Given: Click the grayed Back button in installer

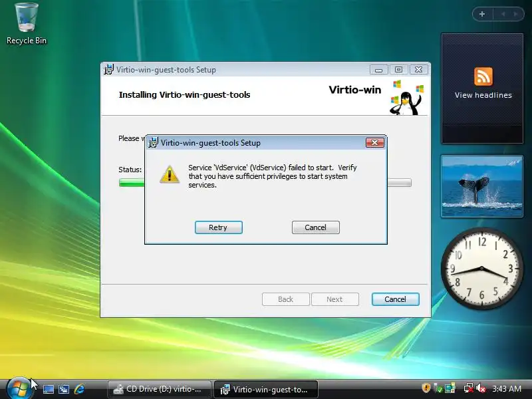Looking at the screenshot, I should click(x=286, y=299).
